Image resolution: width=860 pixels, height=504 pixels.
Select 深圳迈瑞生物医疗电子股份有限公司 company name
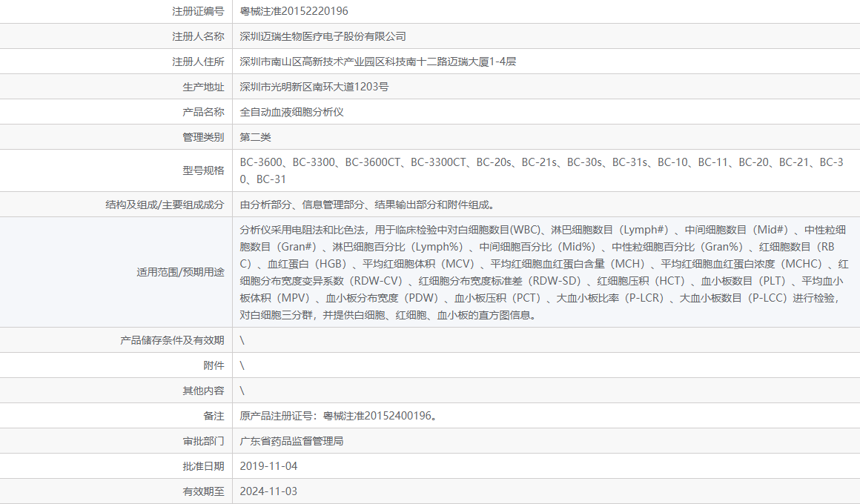coord(323,36)
